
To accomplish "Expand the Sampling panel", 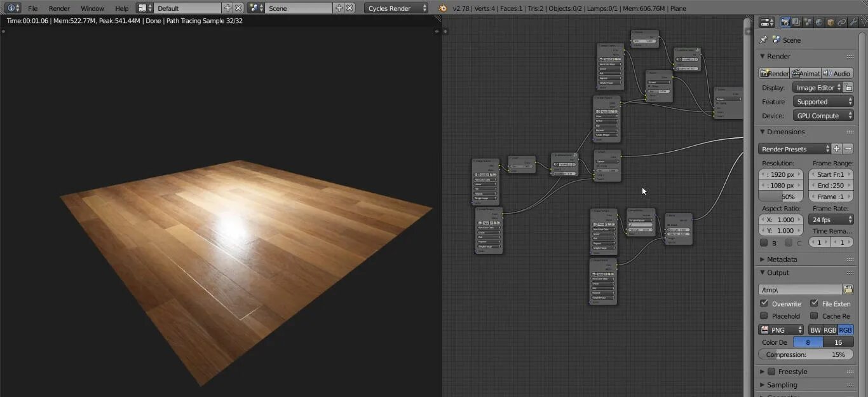I will (x=782, y=385).
